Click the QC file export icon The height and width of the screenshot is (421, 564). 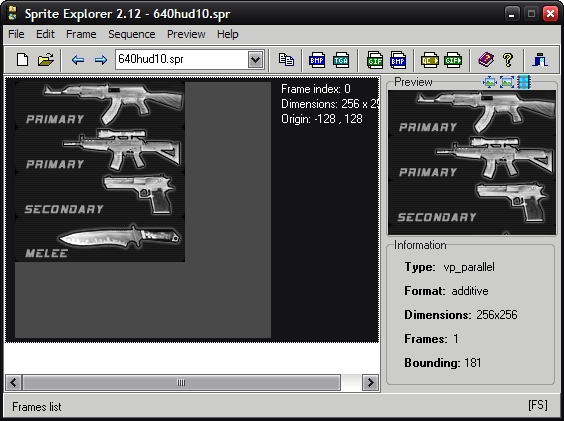point(429,60)
